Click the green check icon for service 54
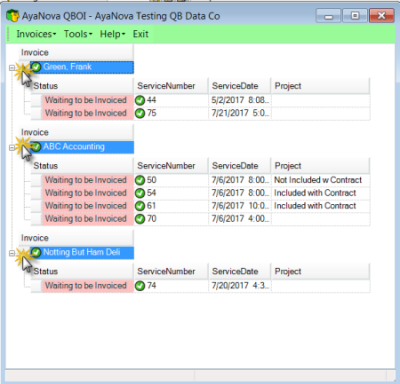Image resolution: width=400 pixels, height=384 pixels. click(x=140, y=193)
